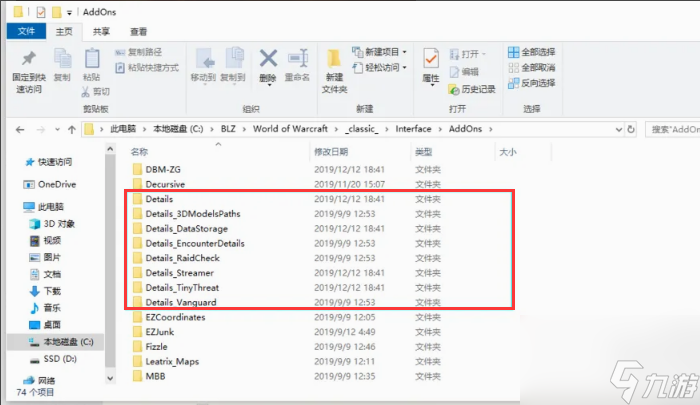Sort by the Name column header
Image resolution: width=700 pixels, height=405 pixels.
tap(139, 152)
